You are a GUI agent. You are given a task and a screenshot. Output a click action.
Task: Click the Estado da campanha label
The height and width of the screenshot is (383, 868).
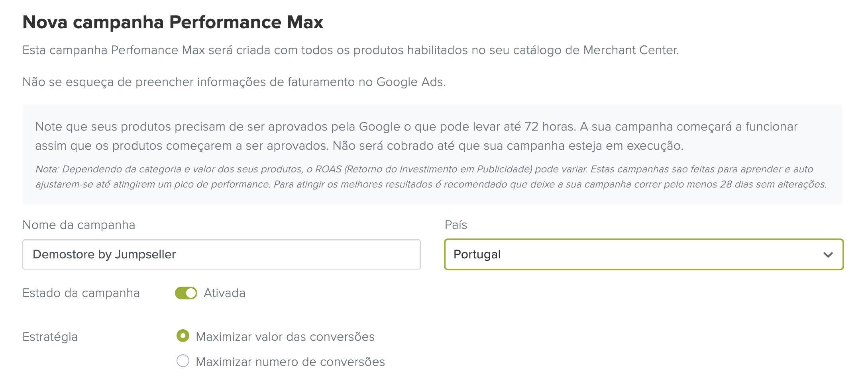[x=81, y=293]
